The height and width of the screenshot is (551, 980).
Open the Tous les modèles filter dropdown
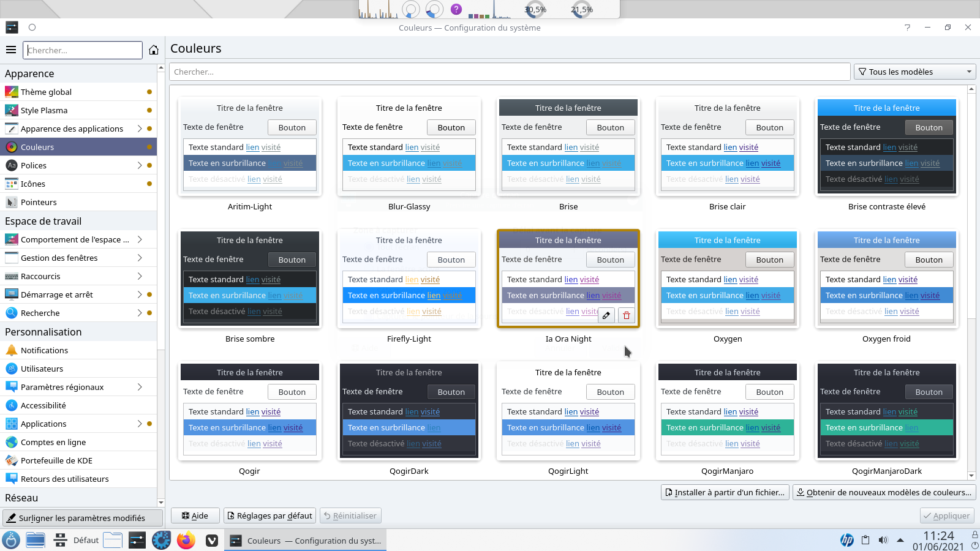(x=915, y=72)
